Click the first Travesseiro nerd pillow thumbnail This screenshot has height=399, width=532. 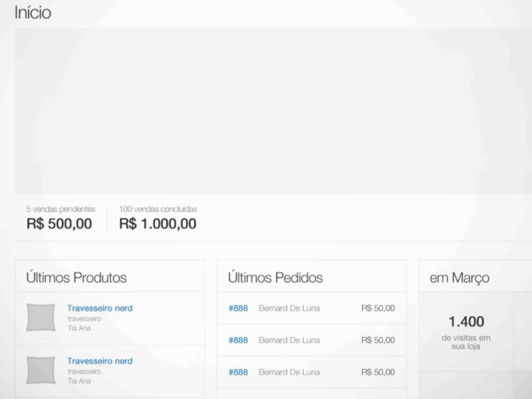tap(41, 317)
